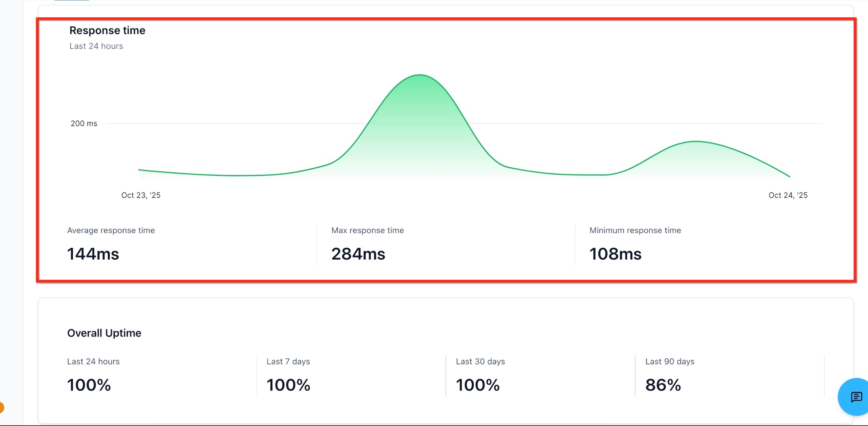The height and width of the screenshot is (426, 868).
Task: Click the Average response time label
Action: (111, 230)
